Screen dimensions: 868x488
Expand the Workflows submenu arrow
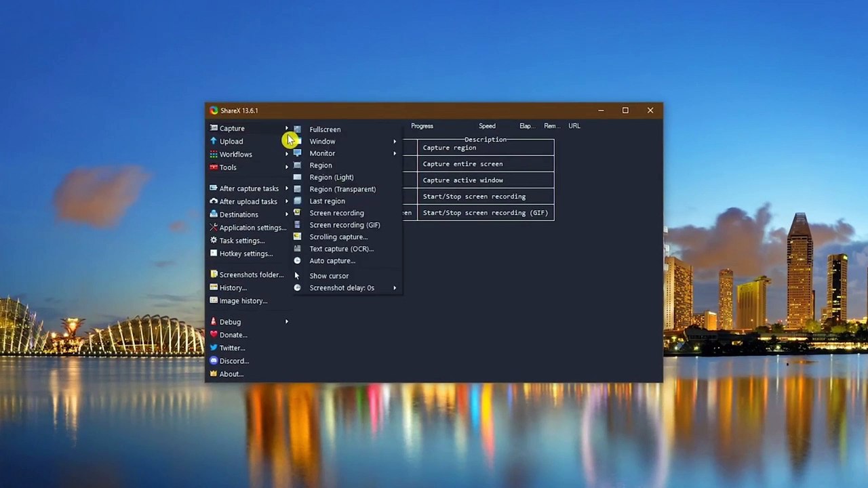(x=287, y=155)
